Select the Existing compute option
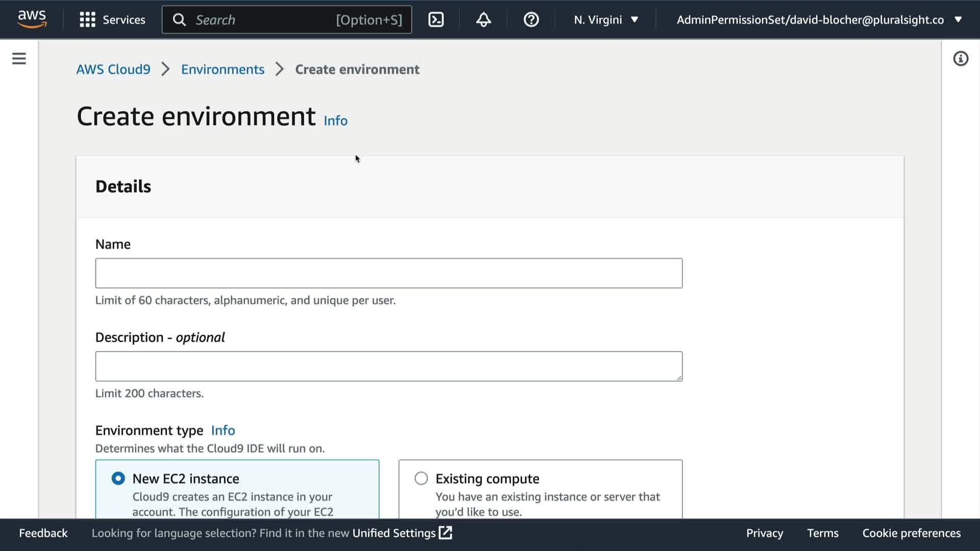980x551 pixels. [421, 478]
